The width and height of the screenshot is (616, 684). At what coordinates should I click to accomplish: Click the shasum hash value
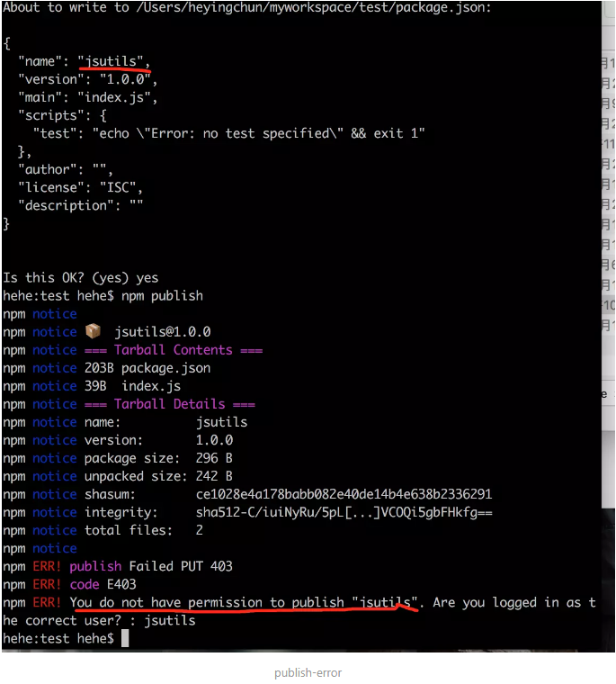(x=344, y=494)
